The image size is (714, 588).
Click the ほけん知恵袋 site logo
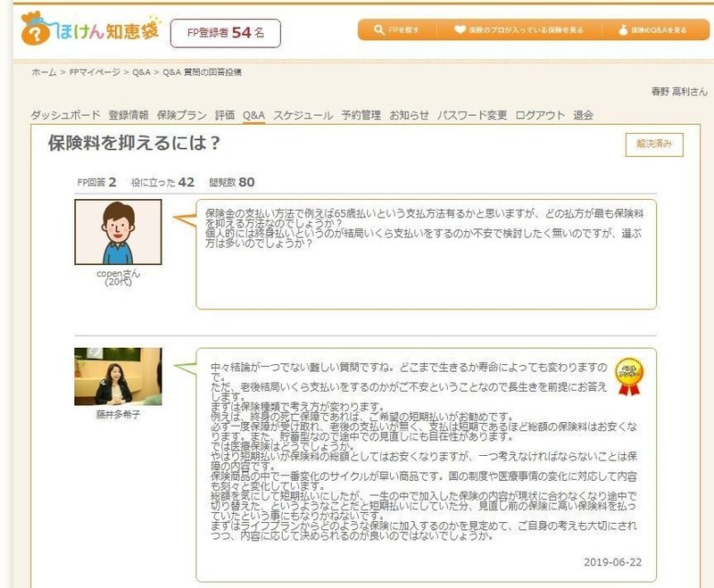[90, 29]
